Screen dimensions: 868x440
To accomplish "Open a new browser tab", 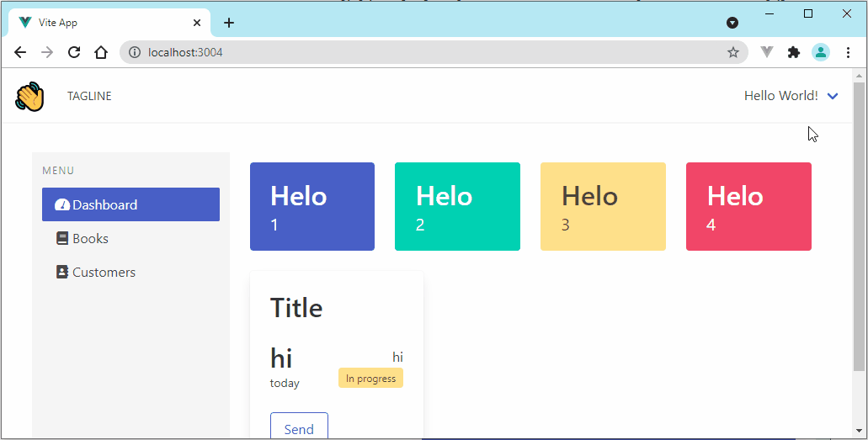I will (x=229, y=23).
